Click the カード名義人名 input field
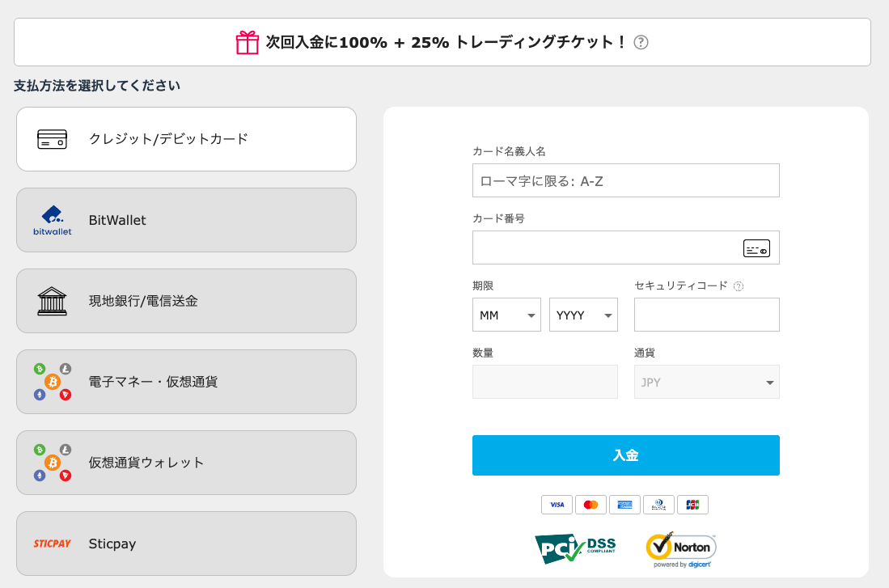889x588 pixels. tap(625, 180)
